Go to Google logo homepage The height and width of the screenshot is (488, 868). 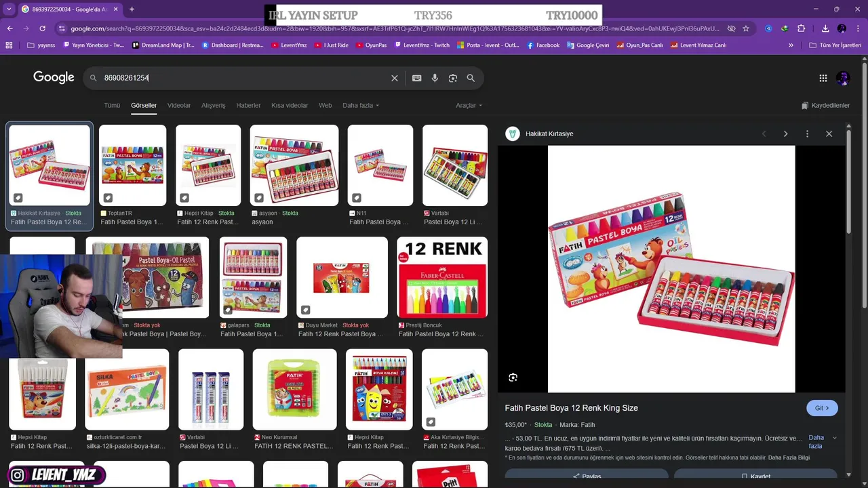tap(54, 77)
